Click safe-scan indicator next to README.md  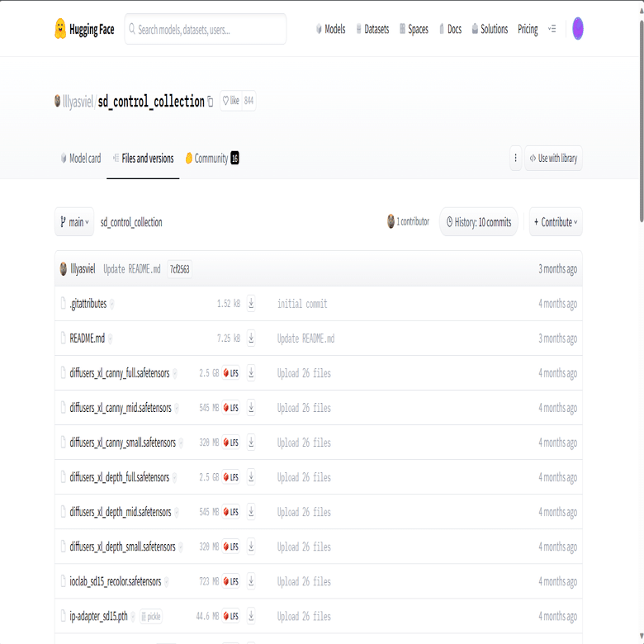tap(110, 339)
